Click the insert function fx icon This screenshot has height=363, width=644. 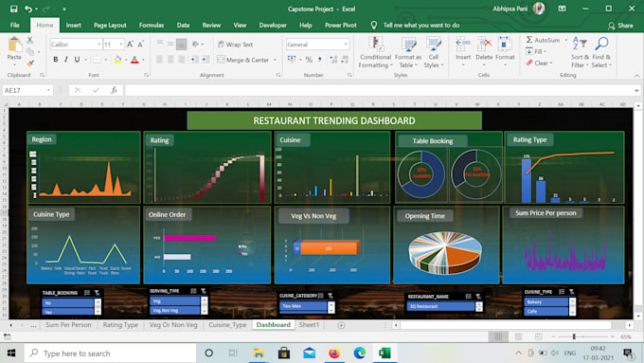pyautogui.click(x=114, y=90)
